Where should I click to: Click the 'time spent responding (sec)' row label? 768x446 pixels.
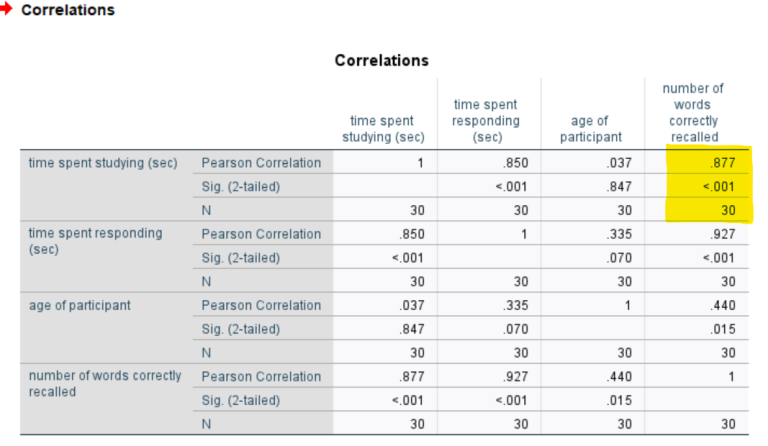95,241
